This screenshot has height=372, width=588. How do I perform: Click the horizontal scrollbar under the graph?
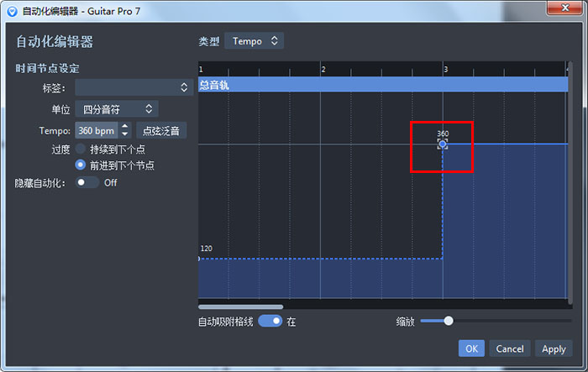click(x=241, y=307)
